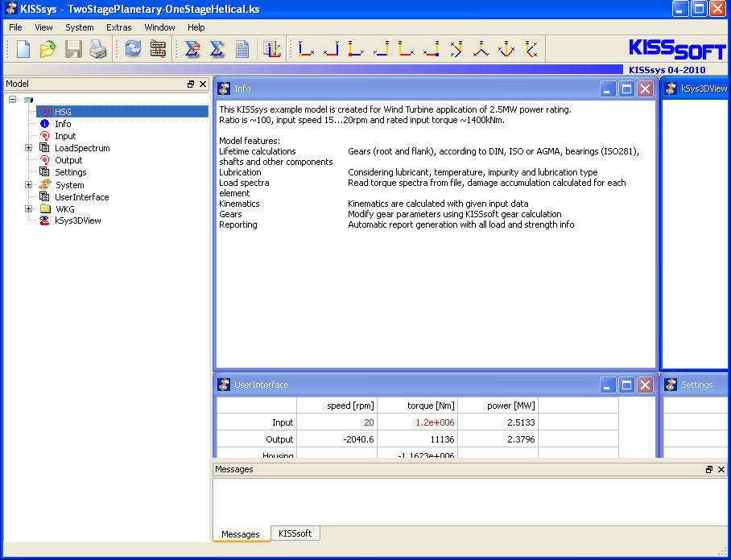
Task: Open the report document icon in toolbar
Action: (x=242, y=49)
